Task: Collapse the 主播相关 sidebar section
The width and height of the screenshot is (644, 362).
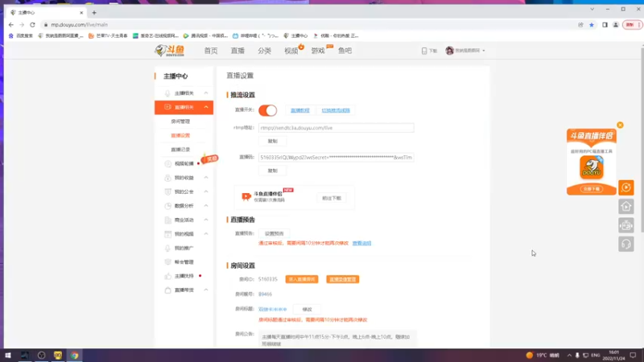Action: point(206,93)
